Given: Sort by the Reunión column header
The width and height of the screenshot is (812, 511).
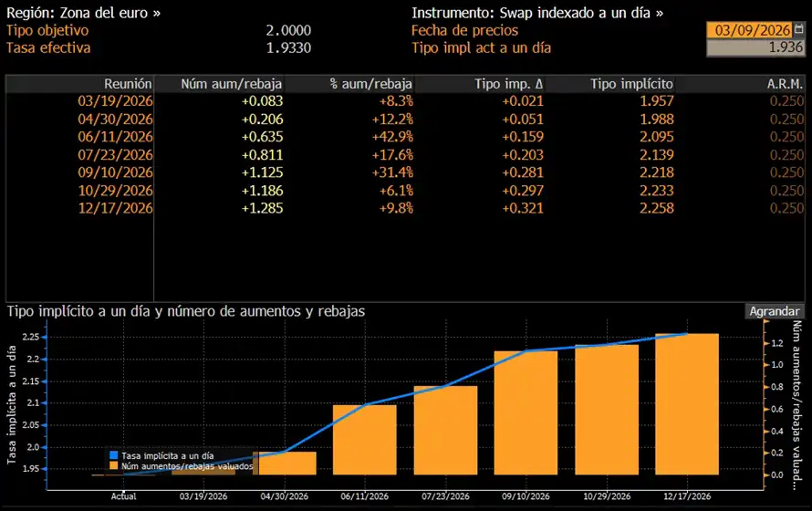Looking at the screenshot, I should 128,83.
